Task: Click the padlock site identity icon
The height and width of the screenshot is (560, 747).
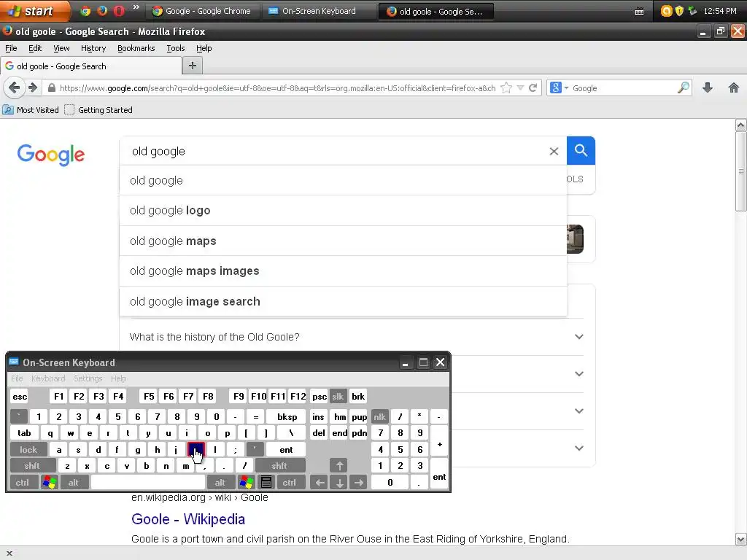Action: pyautogui.click(x=52, y=88)
